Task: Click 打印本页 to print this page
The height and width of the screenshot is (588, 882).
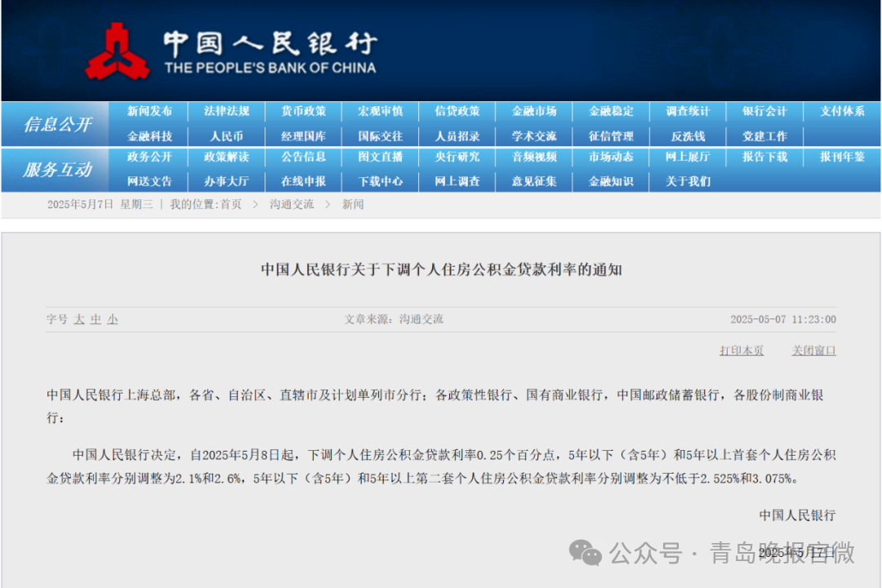Action: (741, 350)
